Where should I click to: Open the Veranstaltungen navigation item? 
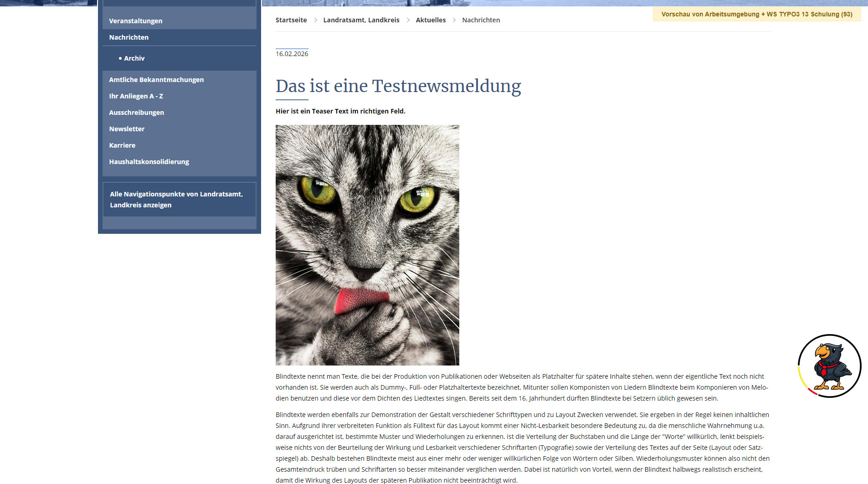[135, 21]
